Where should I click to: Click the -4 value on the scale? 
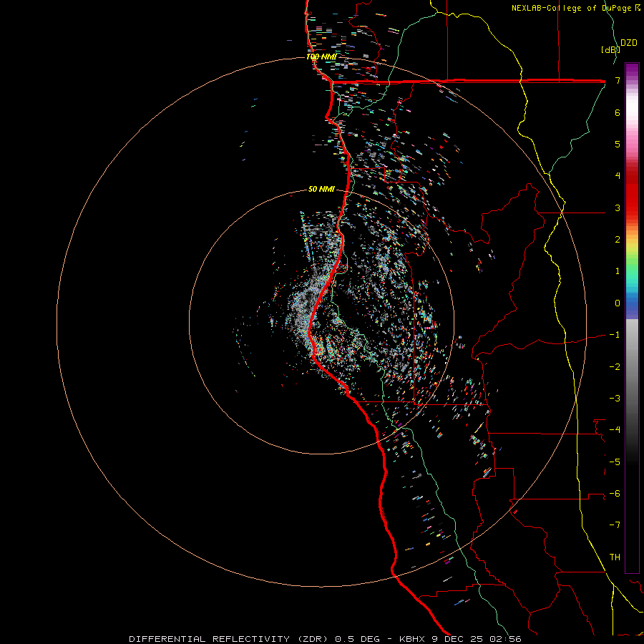click(615, 429)
